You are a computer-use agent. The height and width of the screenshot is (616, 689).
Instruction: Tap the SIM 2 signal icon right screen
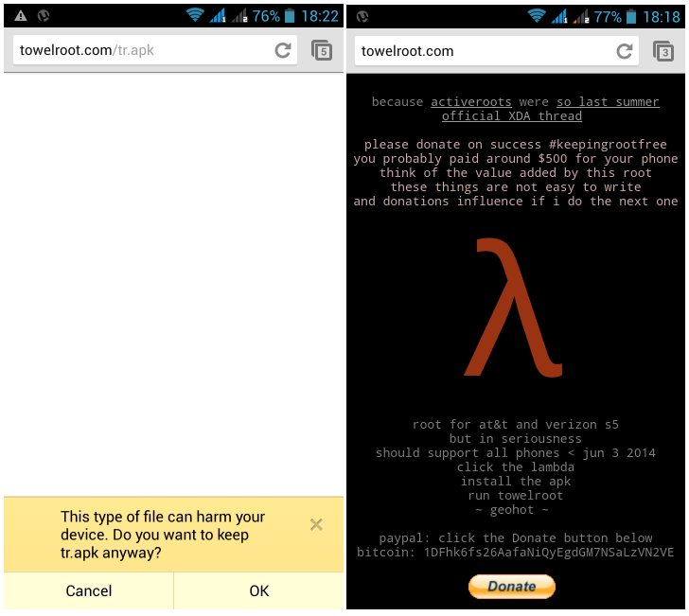point(581,18)
